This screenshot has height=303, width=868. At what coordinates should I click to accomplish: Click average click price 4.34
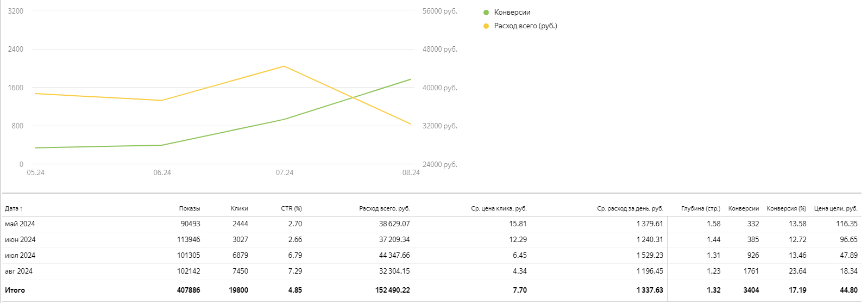pyautogui.click(x=520, y=271)
